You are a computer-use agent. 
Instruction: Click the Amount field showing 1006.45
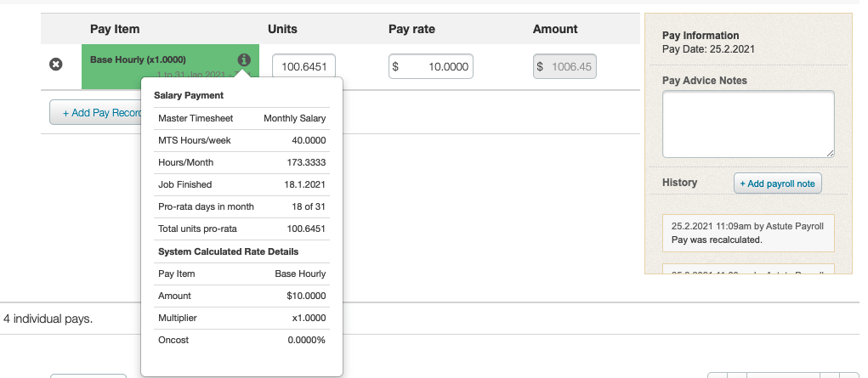pyautogui.click(x=564, y=66)
